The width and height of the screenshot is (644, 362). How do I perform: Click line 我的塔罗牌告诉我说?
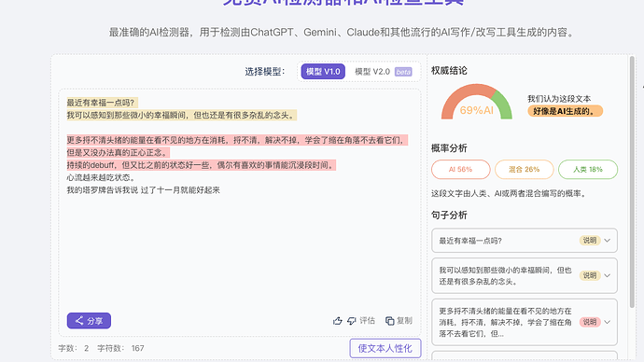coord(144,190)
